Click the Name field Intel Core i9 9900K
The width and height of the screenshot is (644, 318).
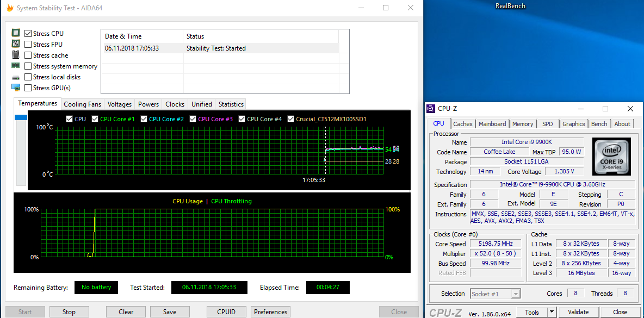[x=527, y=142]
